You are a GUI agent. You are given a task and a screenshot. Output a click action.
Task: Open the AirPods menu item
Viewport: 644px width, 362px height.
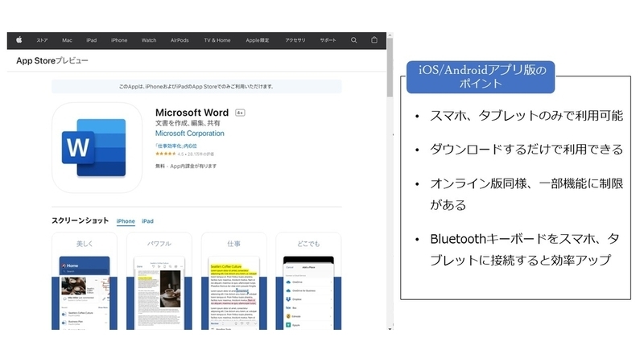[180, 40]
